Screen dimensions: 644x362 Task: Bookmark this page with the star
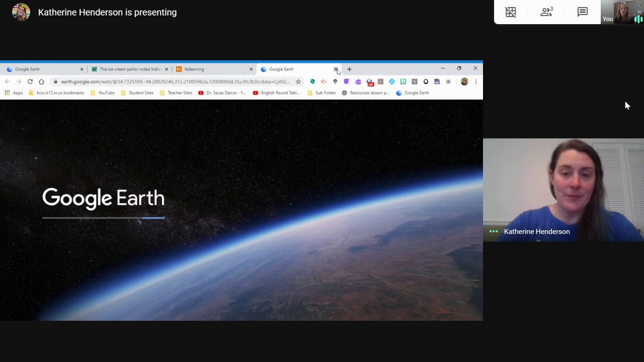pos(298,81)
